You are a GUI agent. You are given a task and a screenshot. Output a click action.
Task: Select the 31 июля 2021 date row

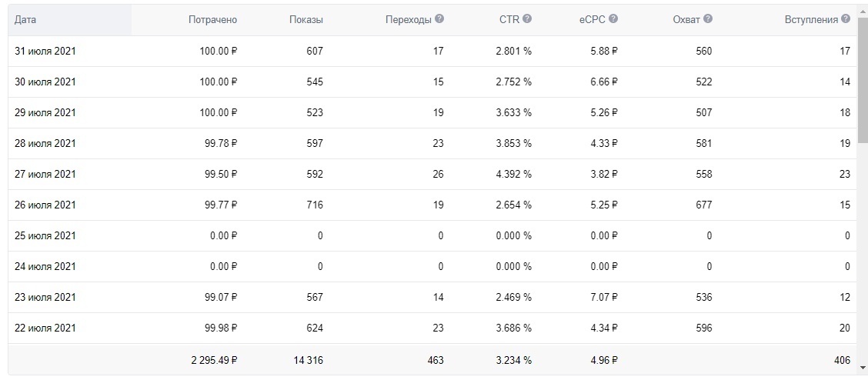click(x=45, y=52)
